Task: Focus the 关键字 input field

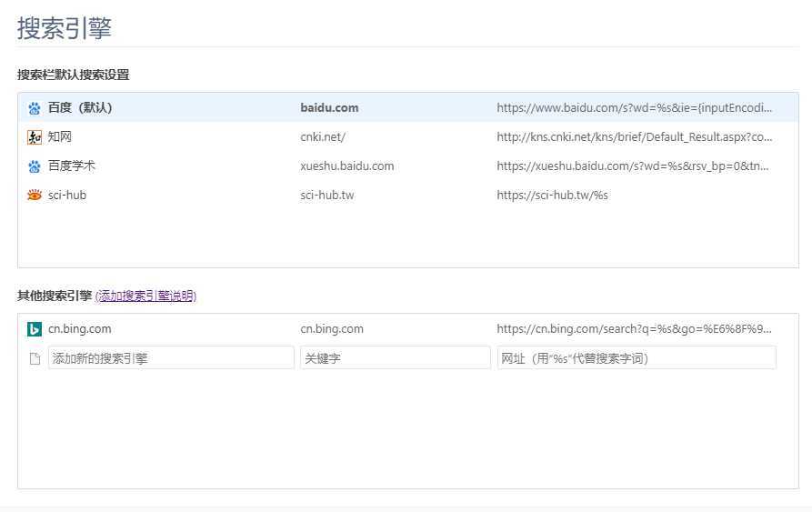Action: [396, 357]
